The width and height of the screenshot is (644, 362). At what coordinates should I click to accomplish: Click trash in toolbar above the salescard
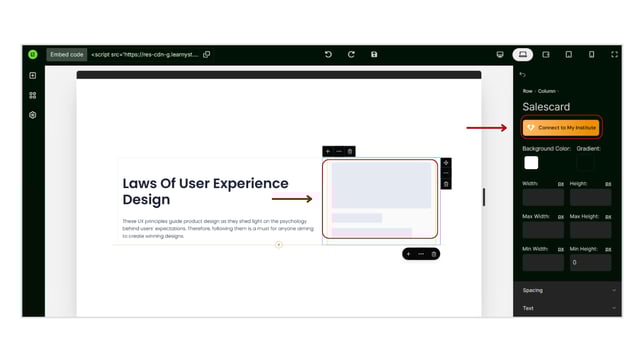pyautogui.click(x=350, y=152)
